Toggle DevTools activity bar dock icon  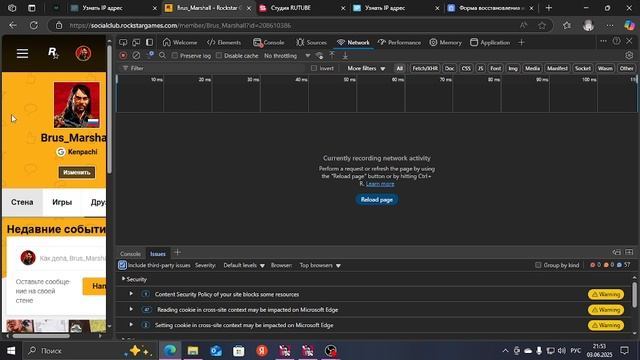[x=149, y=42]
